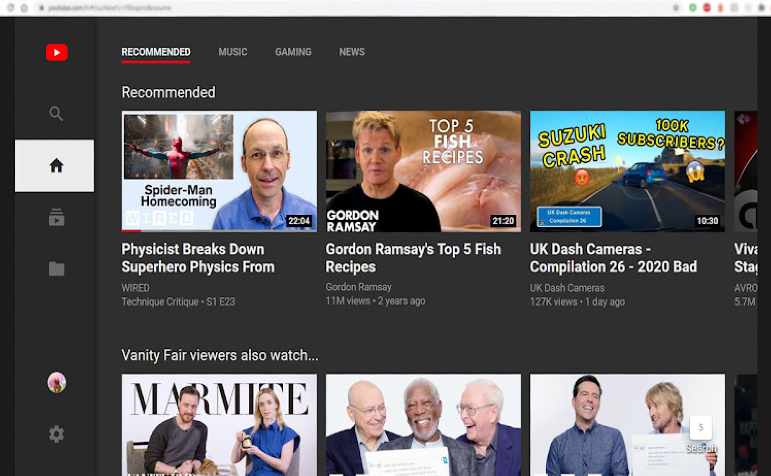
Task: Click the title "Physicist Breaks Down Superhero Physics"
Action: pos(198,258)
